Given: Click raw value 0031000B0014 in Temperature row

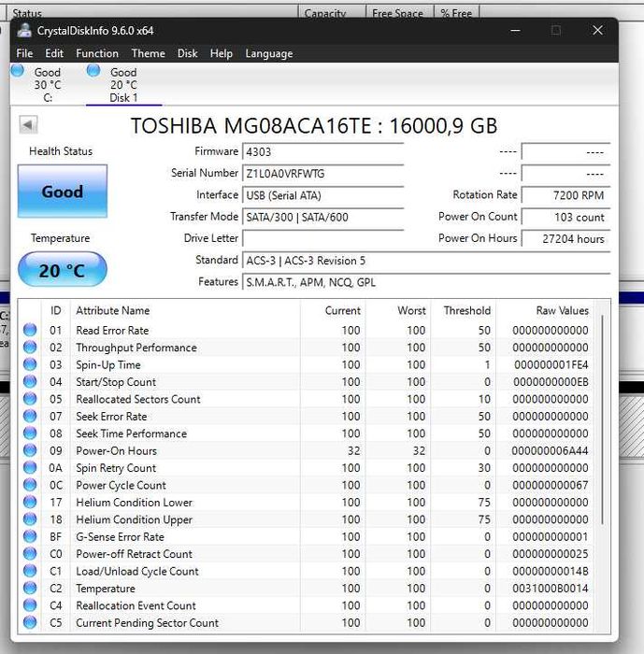Looking at the screenshot, I should point(551,588).
